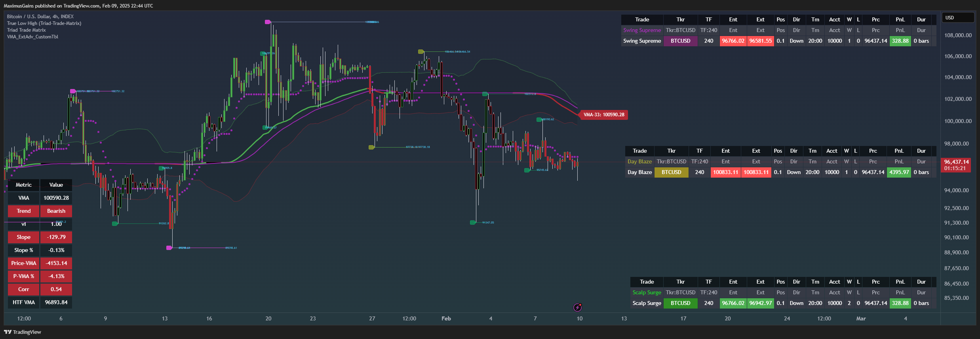Screen dimensions: 980x339
Task: Click the olive pivot marker labeled 97738.18
Action: (x=371, y=147)
